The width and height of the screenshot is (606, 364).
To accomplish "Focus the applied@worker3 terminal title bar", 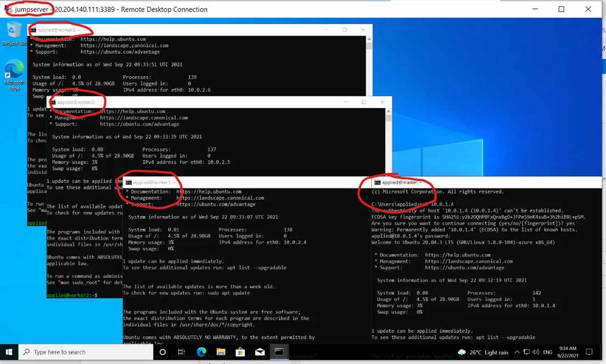I will 192,30.
